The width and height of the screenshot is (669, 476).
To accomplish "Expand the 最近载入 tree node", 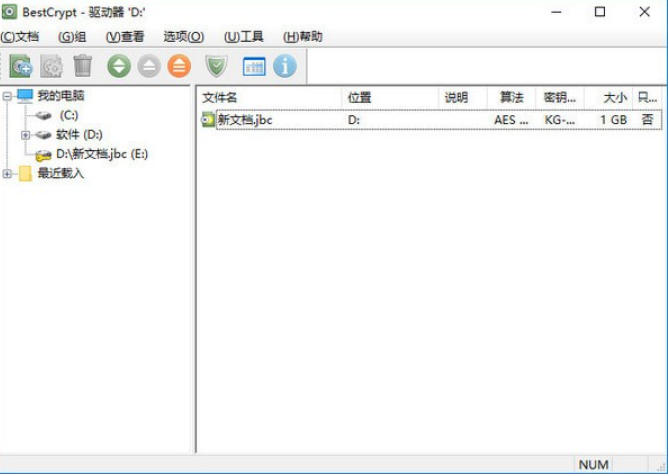I will click(x=7, y=174).
